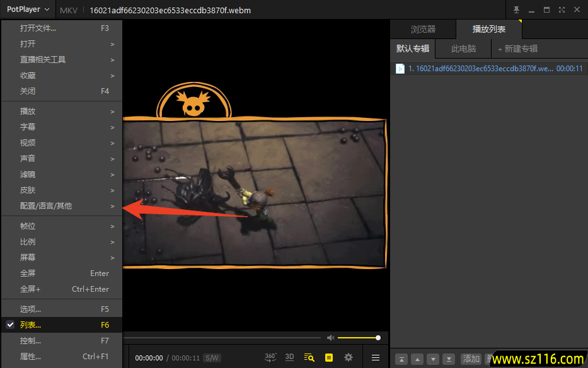Viewport: 588px width, 368px height.
Task: Toggle the yellow playlist panel icon
Action: pyautogui.click(x=328, y=357)
